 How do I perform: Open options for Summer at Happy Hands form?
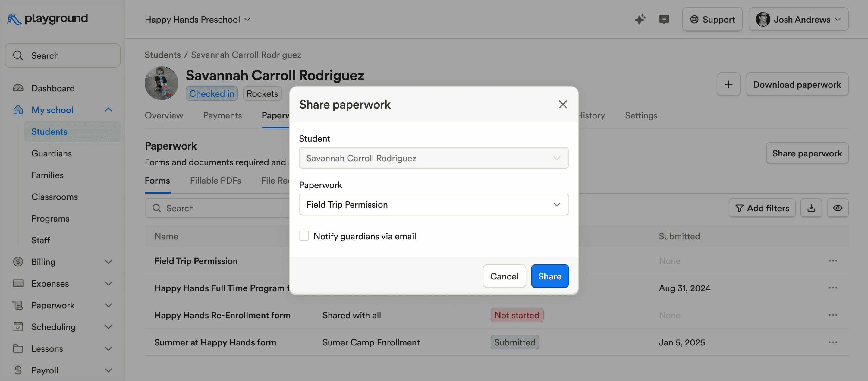(833, 342)
